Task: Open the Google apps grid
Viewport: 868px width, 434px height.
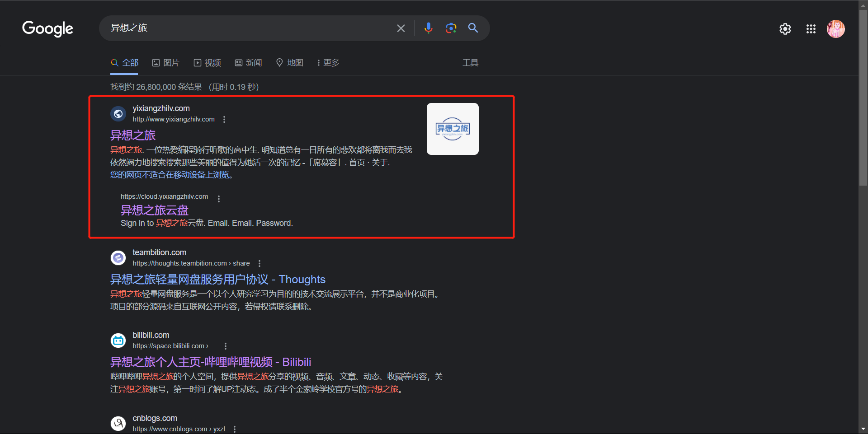Action: [x=811, y=29]
